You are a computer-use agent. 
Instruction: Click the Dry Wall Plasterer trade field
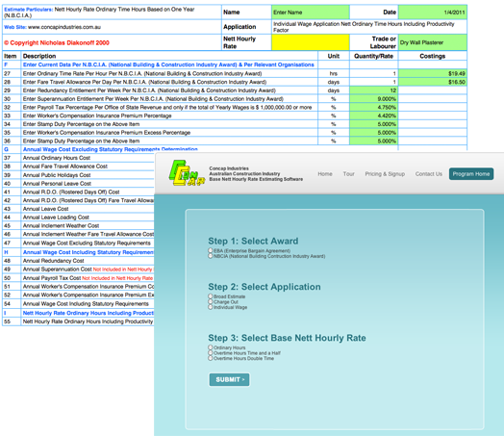432,42
